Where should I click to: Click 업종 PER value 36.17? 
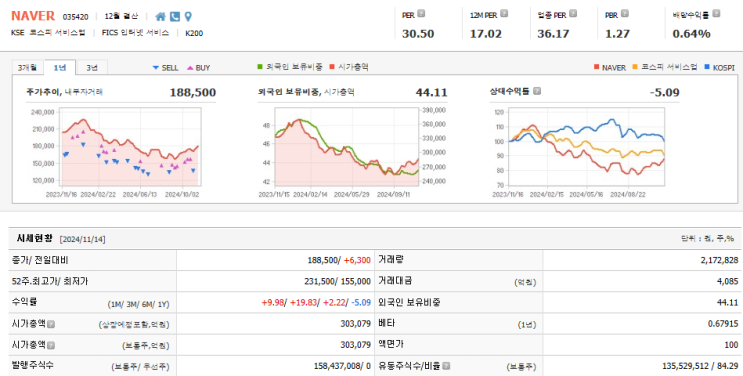tap(553, 34)
